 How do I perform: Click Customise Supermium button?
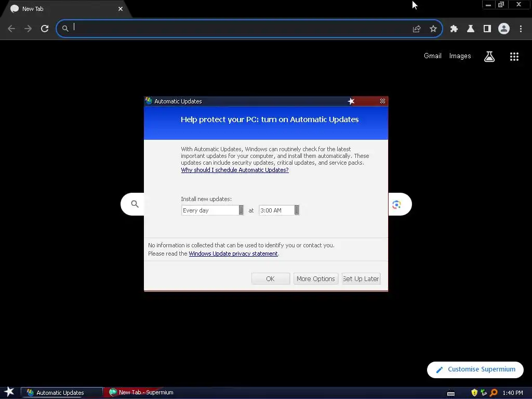click(475, 369)
